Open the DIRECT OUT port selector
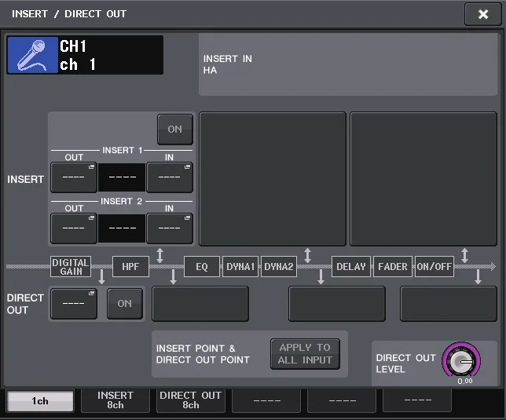The image size is (506, 420). click(74, 304)
